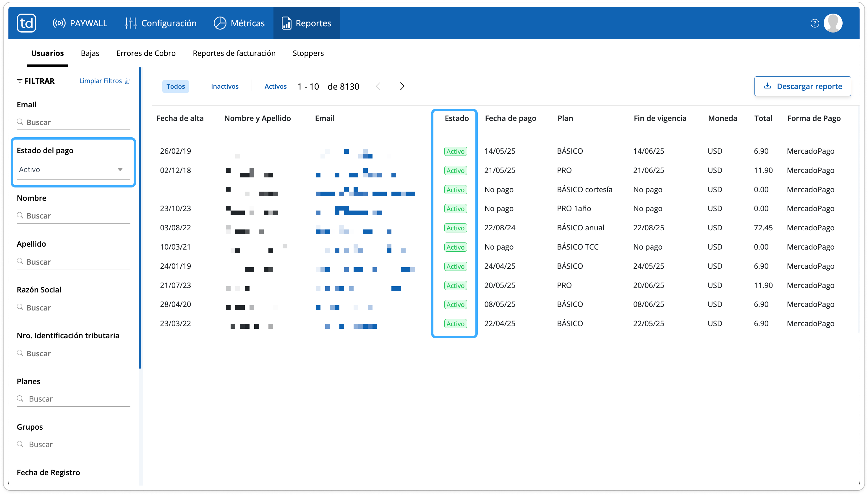Select the Todos filter button
Viewport: 868px width, 495px height.
[175, 86]
